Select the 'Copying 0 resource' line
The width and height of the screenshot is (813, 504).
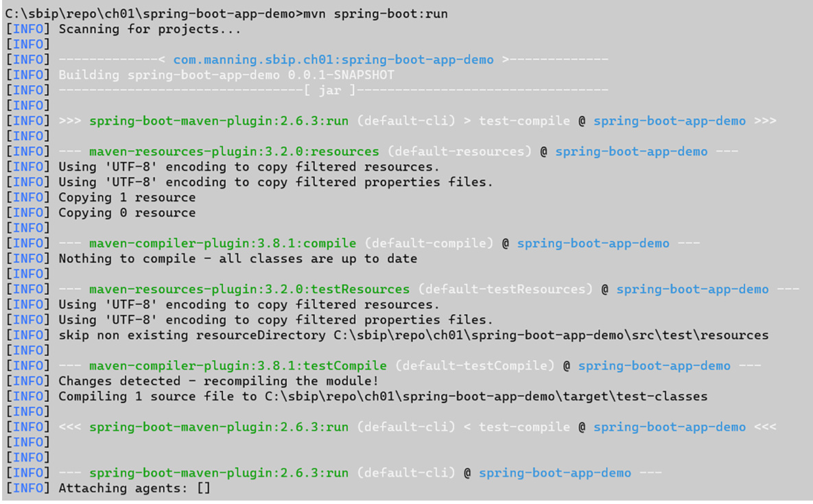(127, 213)
